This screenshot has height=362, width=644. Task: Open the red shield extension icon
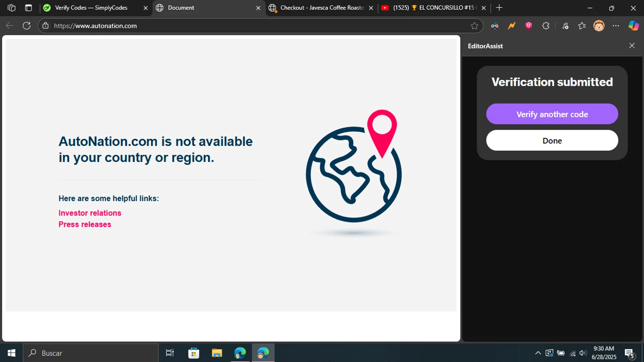pyautogui.click(x=529, y=26)
